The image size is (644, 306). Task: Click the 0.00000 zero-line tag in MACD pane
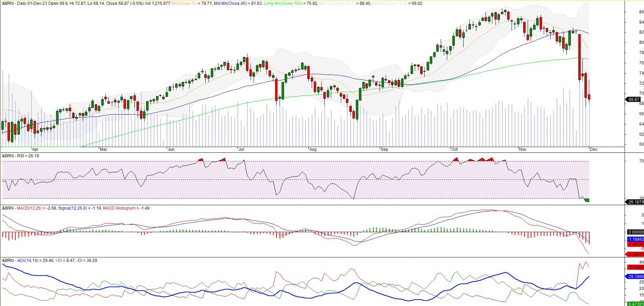[635, 232]
